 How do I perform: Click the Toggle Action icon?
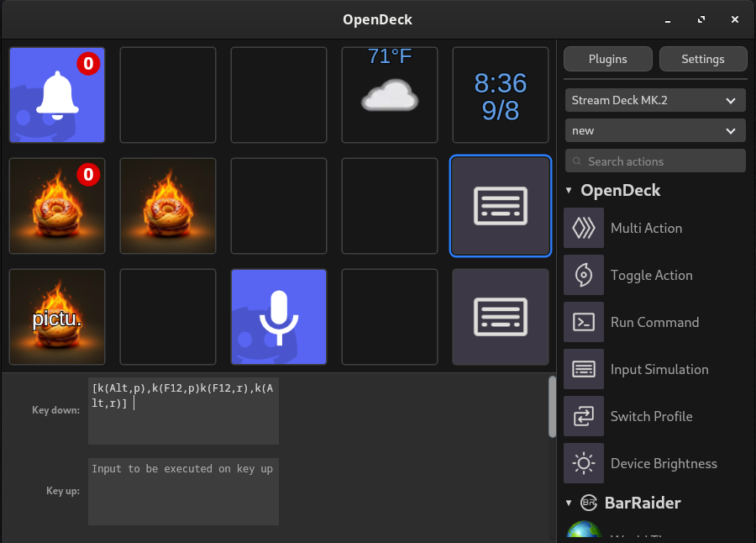point(584,275)
